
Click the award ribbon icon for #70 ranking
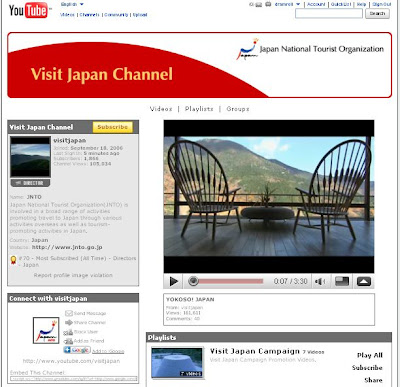[x=13, y=260]
